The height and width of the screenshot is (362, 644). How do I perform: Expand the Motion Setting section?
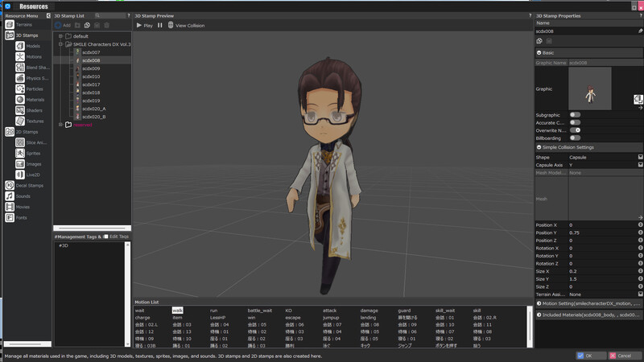(539, 303)
